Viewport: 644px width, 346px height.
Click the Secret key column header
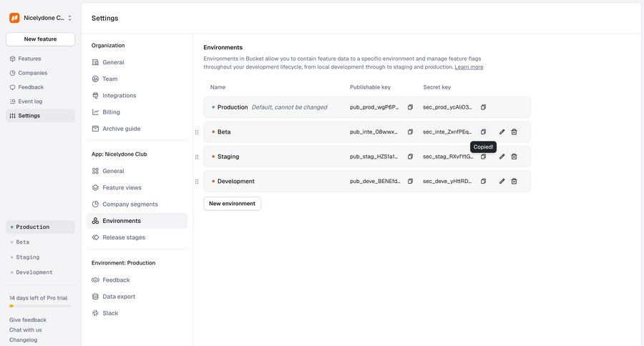(437, 87)
